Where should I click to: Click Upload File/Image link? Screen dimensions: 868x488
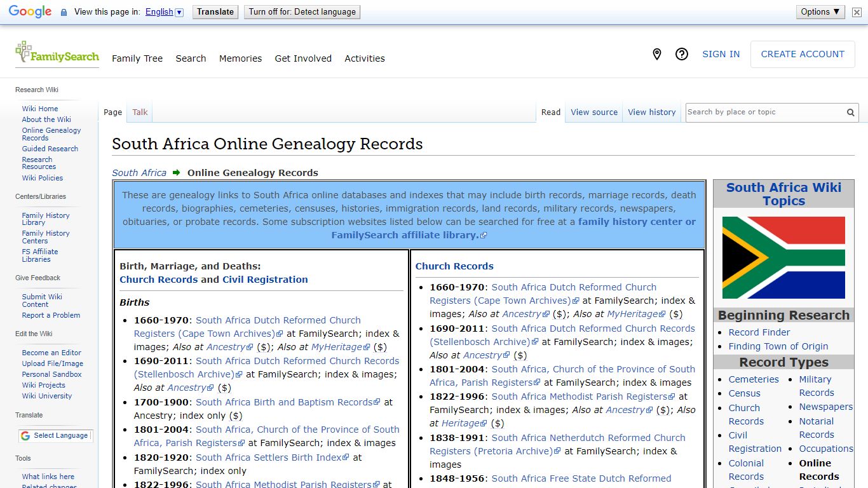pyautogui.click(x=53, y=363)
